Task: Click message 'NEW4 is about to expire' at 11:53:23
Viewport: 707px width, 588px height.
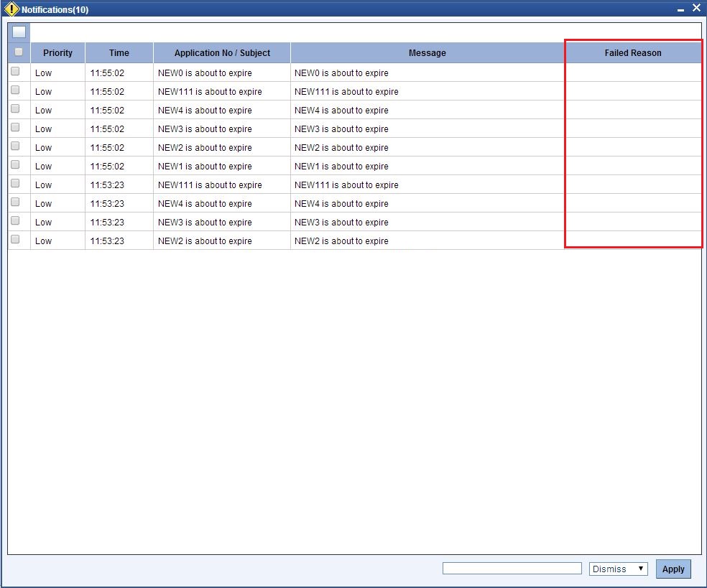Action: tap(341, 204)
